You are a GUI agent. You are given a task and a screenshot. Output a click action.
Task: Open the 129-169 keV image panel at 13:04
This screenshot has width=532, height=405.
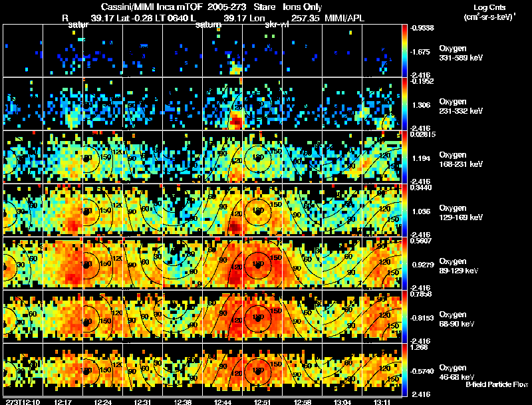click(x=342, y=210)
